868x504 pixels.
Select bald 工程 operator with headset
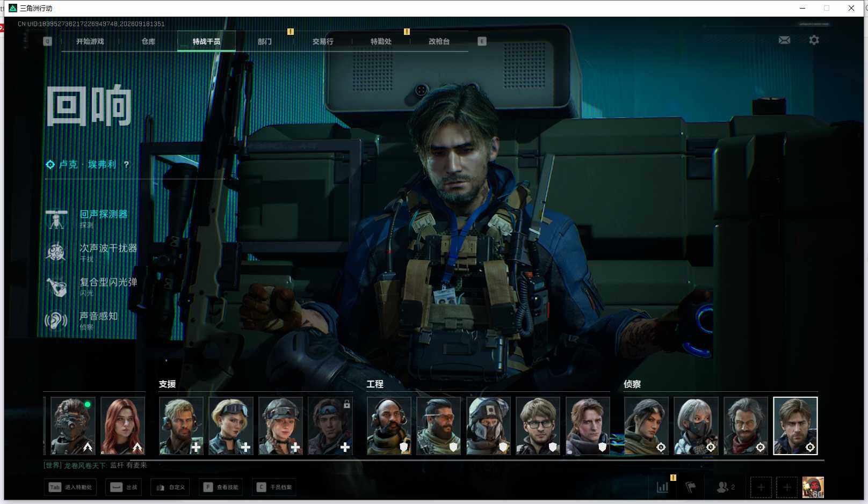389,426
